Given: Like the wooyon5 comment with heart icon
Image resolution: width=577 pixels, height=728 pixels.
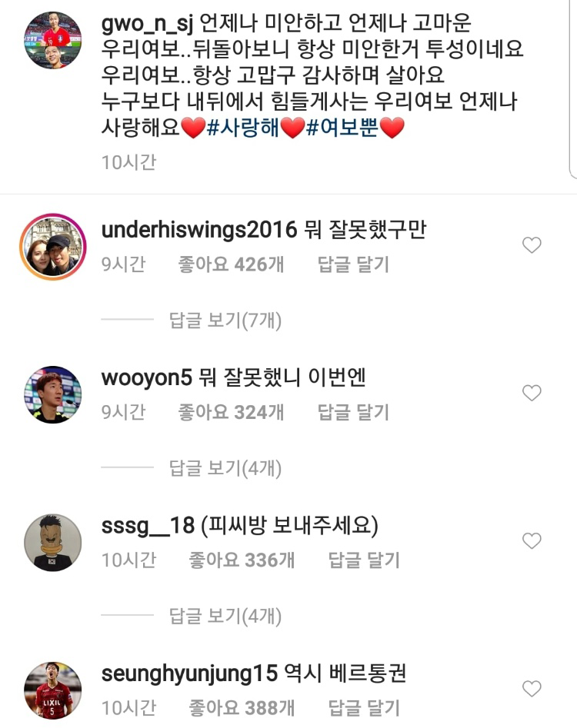Looking at the screenshot, I should [x=532, y=394].
